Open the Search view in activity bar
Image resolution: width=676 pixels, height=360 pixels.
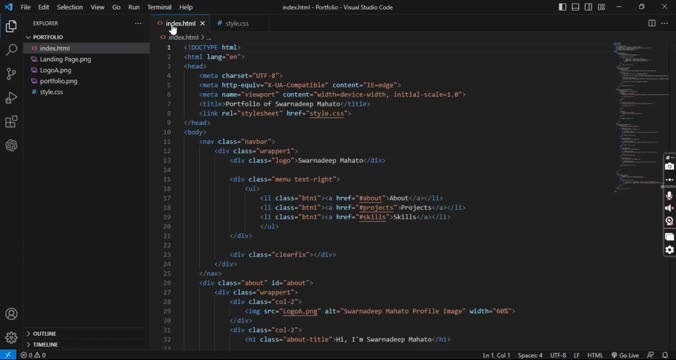click(x=11, y=50)
